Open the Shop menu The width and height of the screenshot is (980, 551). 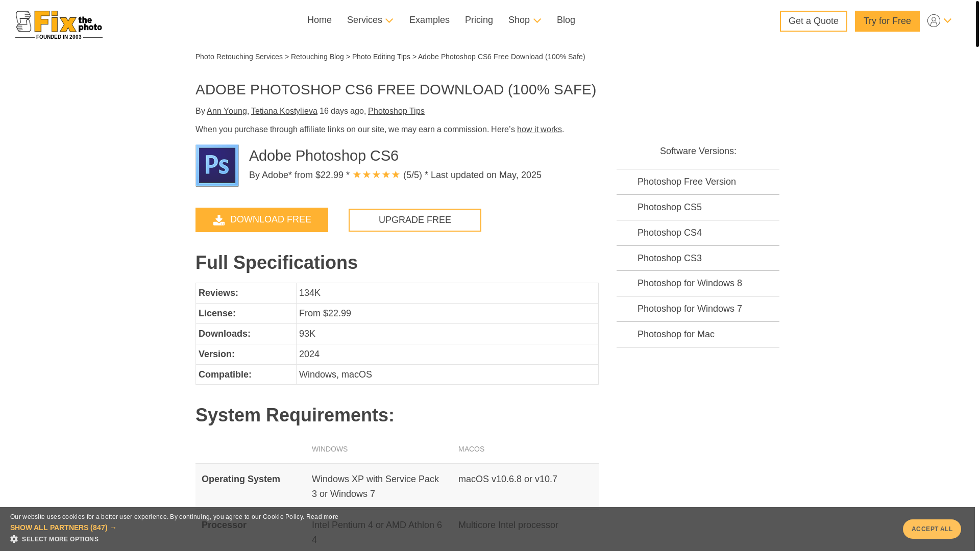point(519,20)
